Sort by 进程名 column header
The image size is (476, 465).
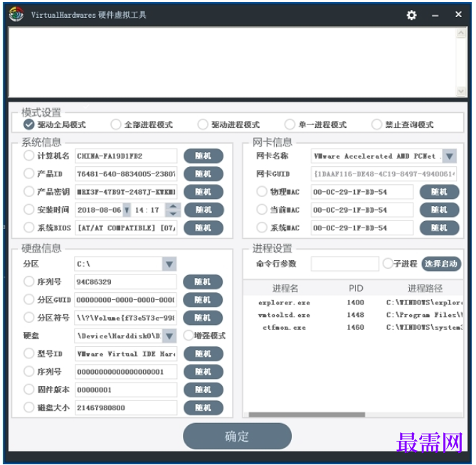click(x=285, y=288)
